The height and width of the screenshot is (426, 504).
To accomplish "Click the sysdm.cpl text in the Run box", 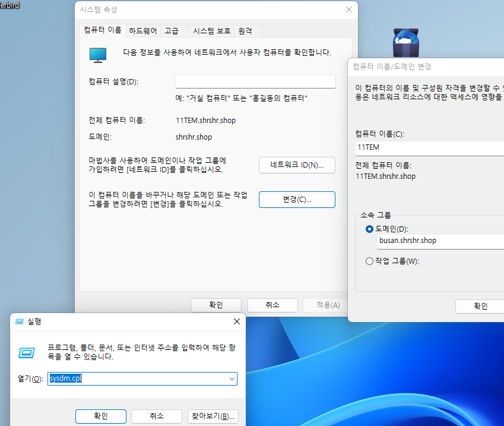I will pos(65,378).
